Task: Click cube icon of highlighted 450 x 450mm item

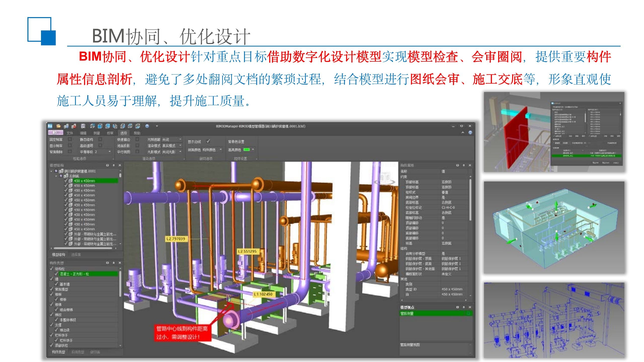Action: pos(71,181)
